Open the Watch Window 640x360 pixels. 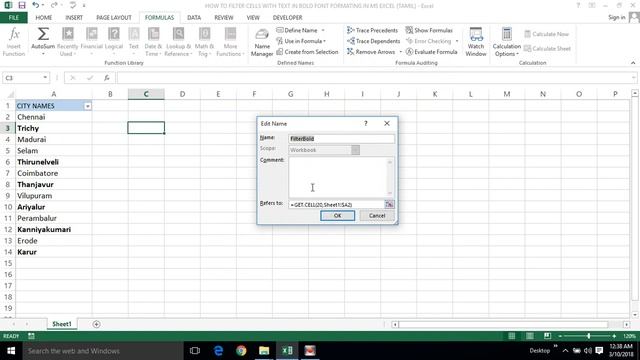click(x=476, y=42)
